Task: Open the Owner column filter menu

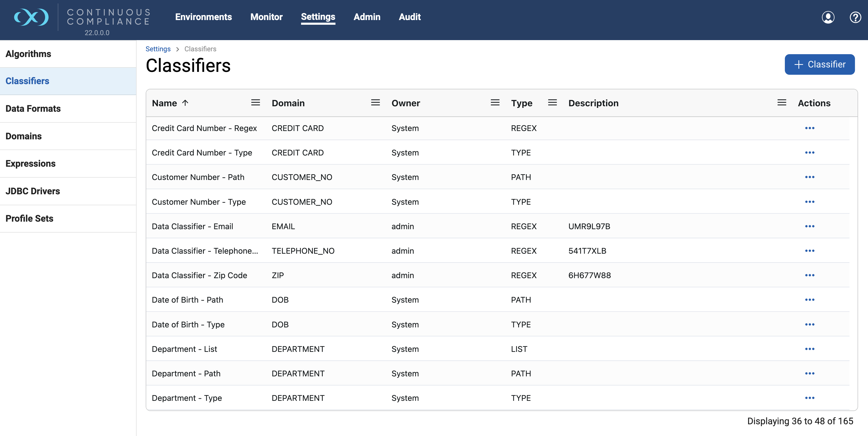Action: pos(495,103)
